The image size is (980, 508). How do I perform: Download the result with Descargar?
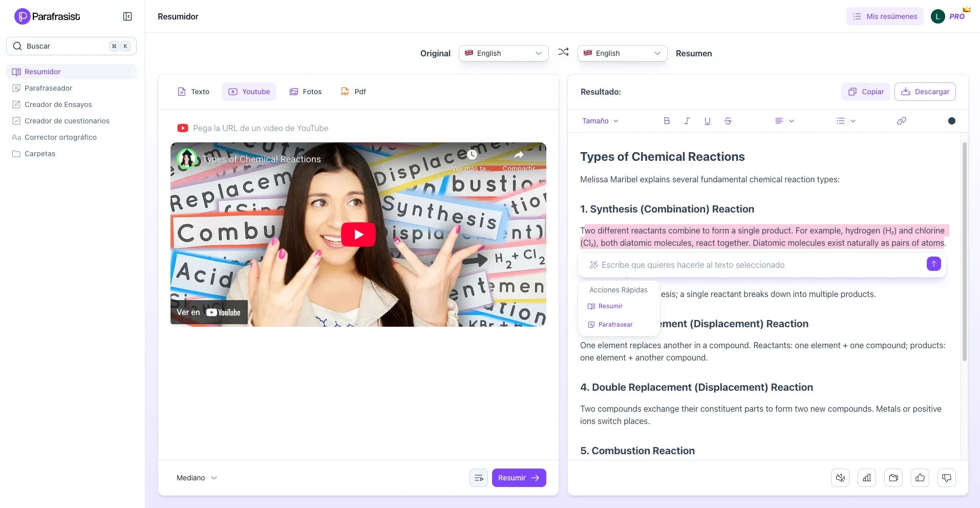click(x=925, y=92)
